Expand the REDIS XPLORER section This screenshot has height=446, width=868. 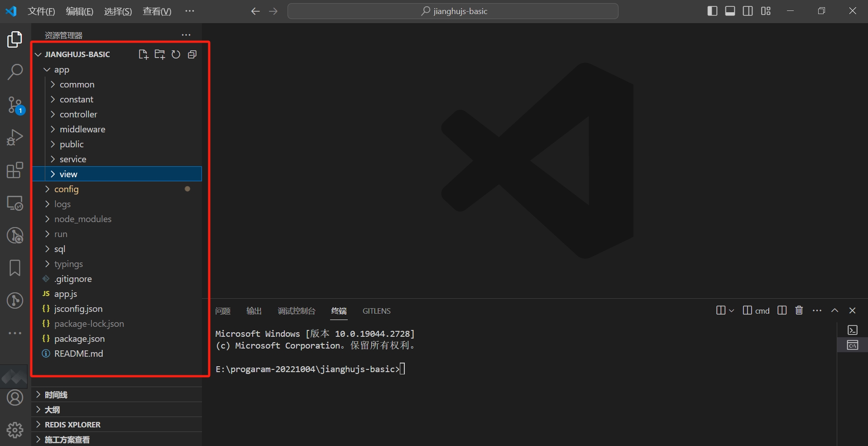coord(72,425)
